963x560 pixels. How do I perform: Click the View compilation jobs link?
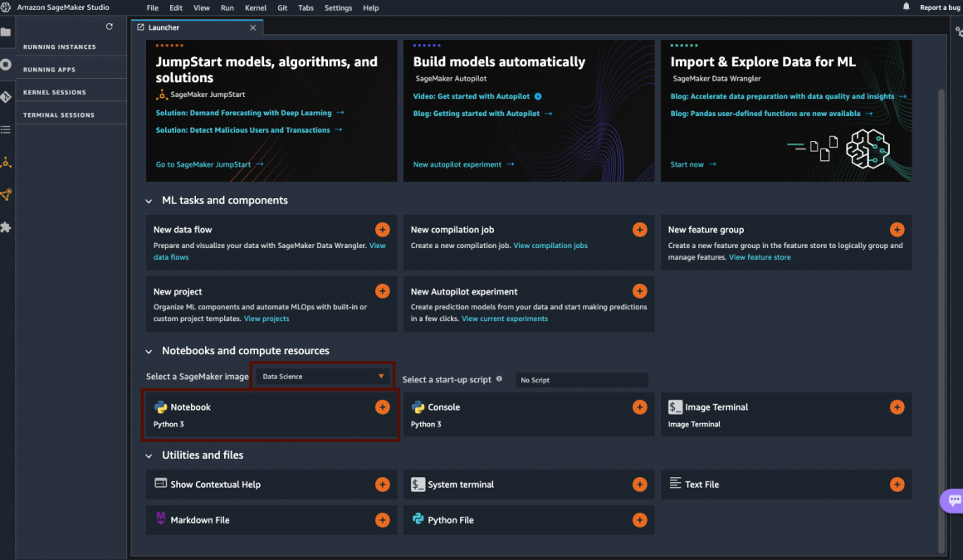click(550, 246)
